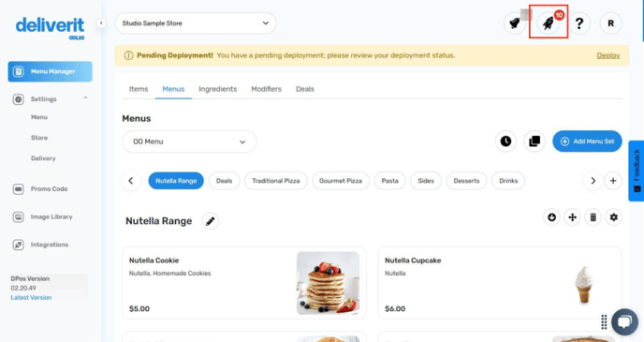Click the 02.20.49 version number

coord(23,289)
